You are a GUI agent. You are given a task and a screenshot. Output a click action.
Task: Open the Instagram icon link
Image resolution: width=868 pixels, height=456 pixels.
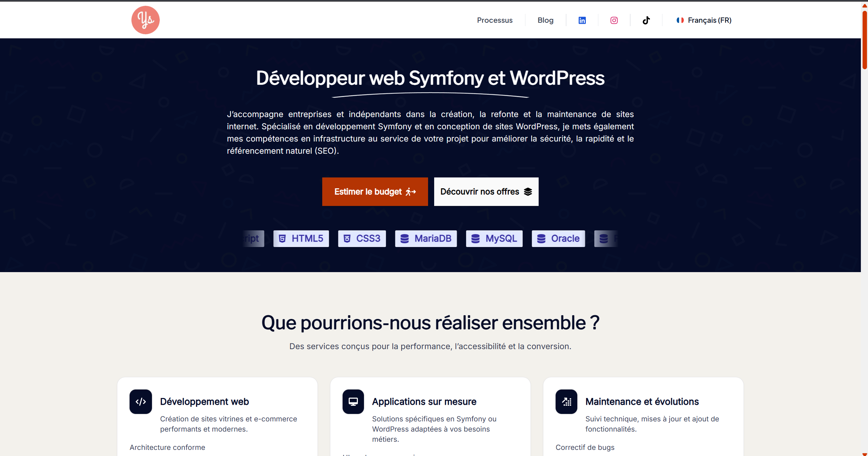[x=614, y=20]
